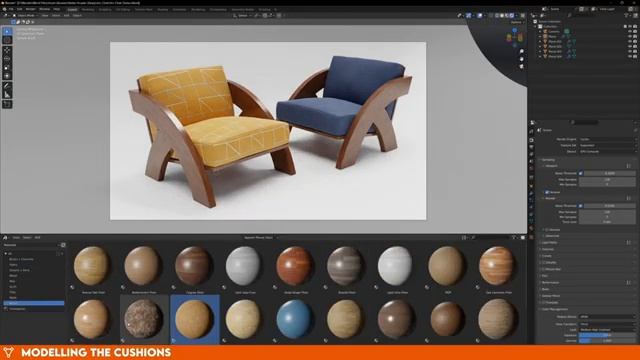The image size is (640, 360).
Task: Select the Transform tool
Action: pos(7,76)
